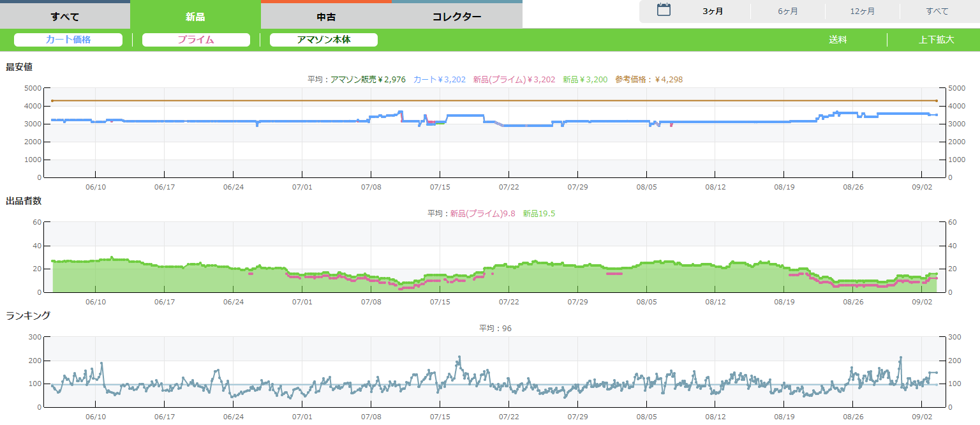
Task: Click the 新品19.5 seller count legend
Action: click(x=538, y=214)
